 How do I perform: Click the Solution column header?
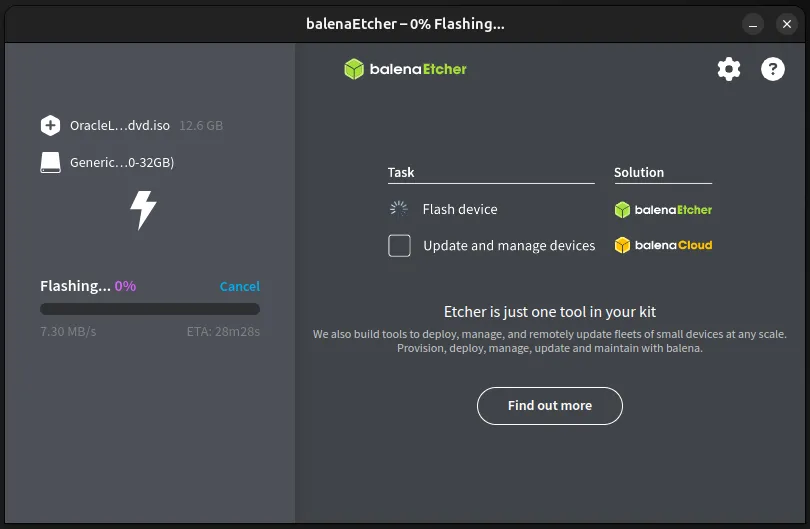tap(639, 173)
